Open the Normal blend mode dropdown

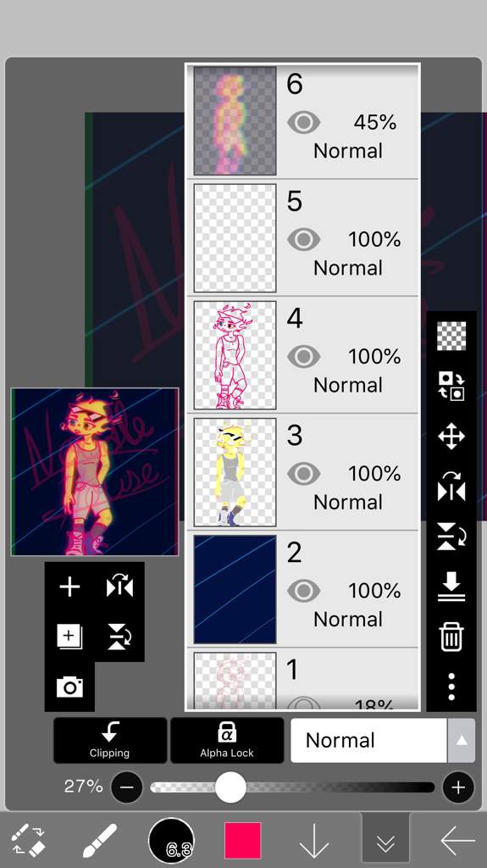tap(383, 740)
